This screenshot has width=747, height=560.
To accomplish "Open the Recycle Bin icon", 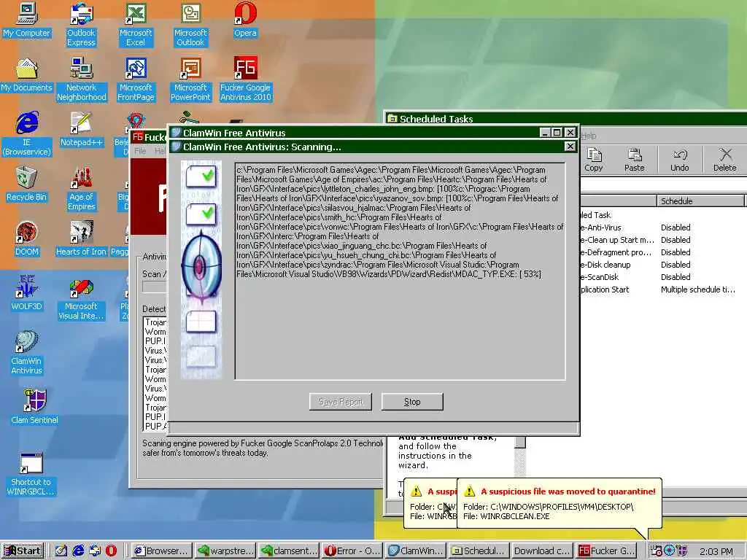I will (x=27, y=184).
